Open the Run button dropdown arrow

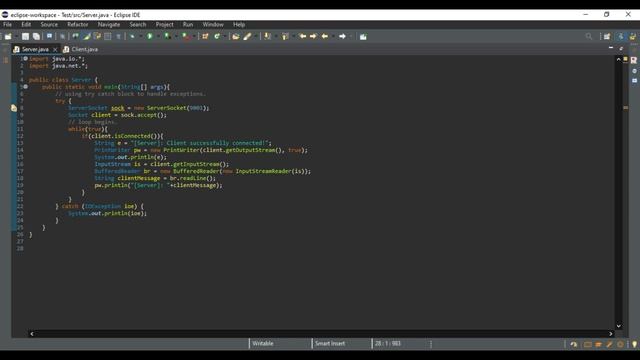tap(158, 37)
